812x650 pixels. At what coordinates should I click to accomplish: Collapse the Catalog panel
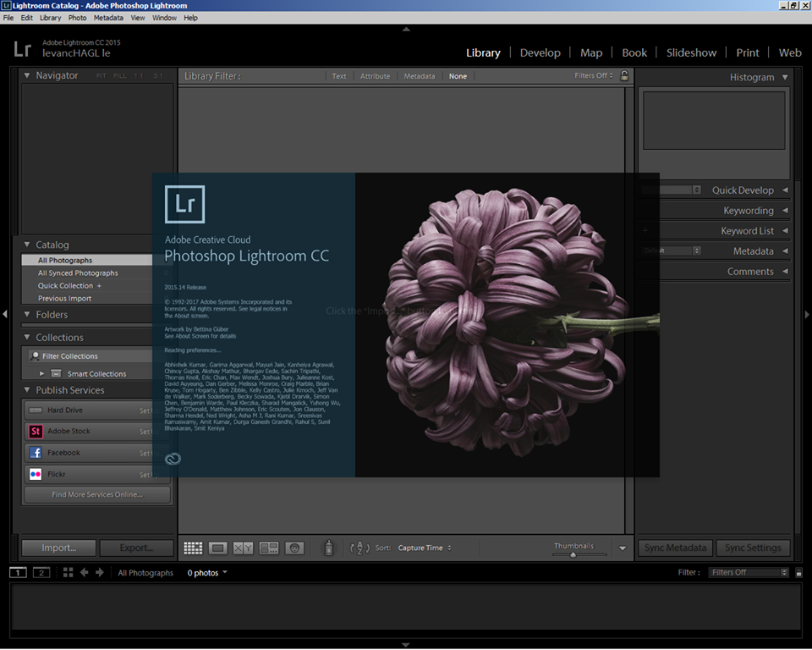[x=27, y=244]
